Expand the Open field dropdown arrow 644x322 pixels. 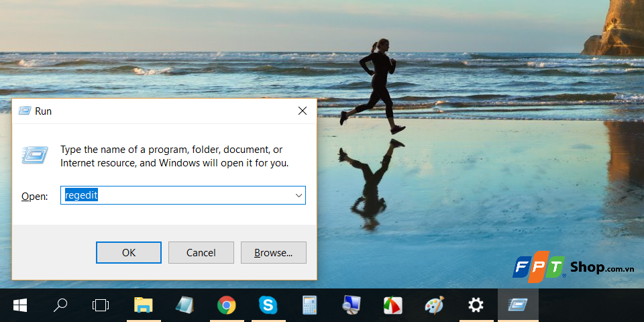[299, 195]
